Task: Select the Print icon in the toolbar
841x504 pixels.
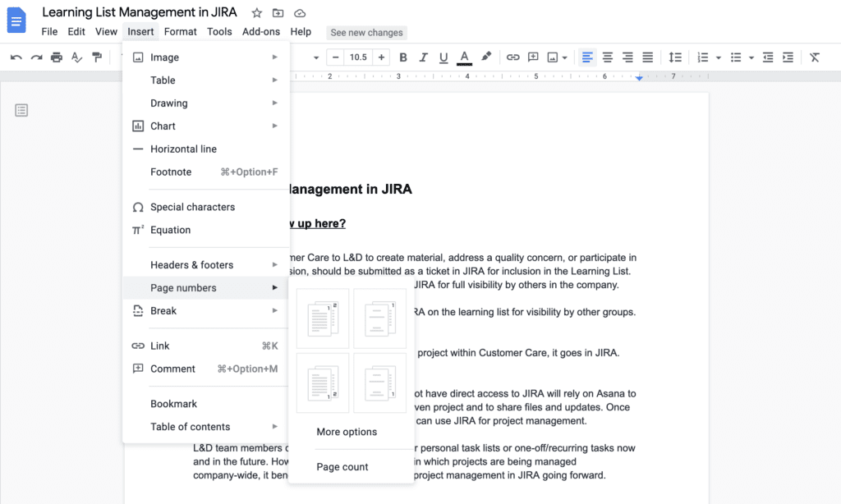Action: (x=56, y=57)
